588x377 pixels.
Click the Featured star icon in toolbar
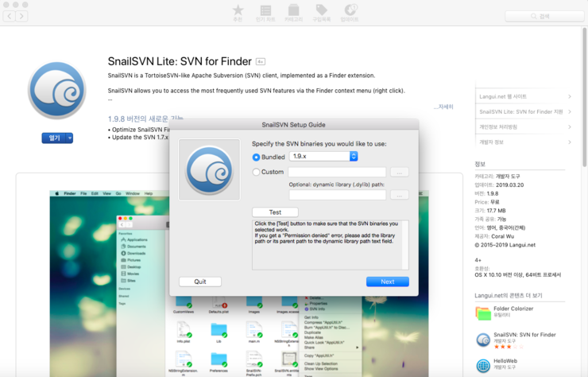click(238, 12)
